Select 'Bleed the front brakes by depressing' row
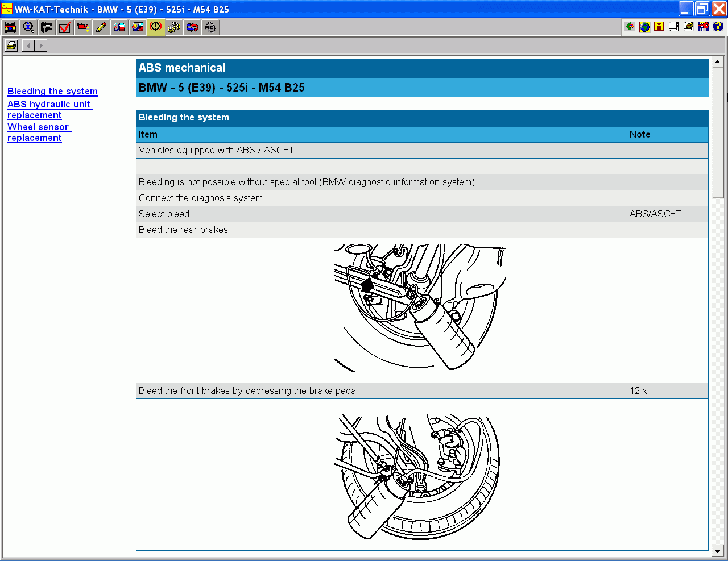 (422, 390)
